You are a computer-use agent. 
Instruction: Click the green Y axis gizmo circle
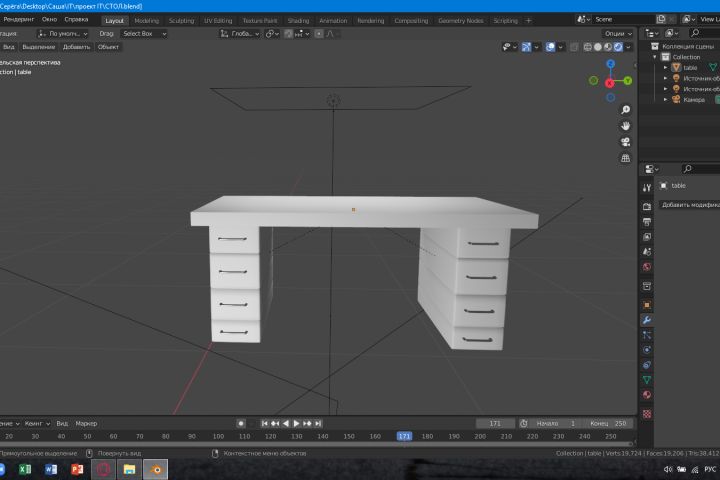(628, 81)
